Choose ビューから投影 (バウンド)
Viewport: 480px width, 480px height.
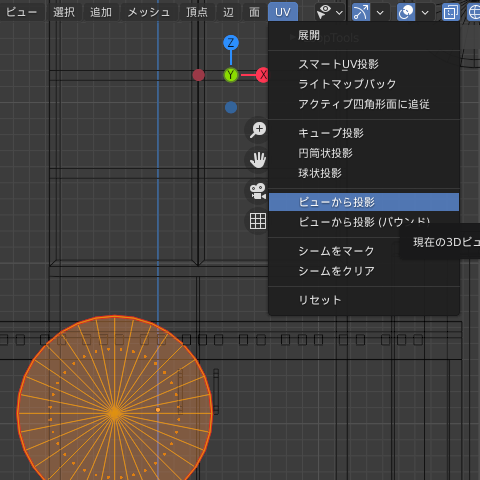(364, 222)
